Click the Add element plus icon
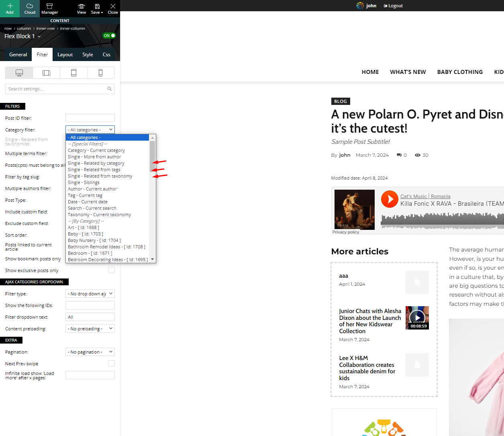Screen dimensions: 504x436 [x=10, y=6]
